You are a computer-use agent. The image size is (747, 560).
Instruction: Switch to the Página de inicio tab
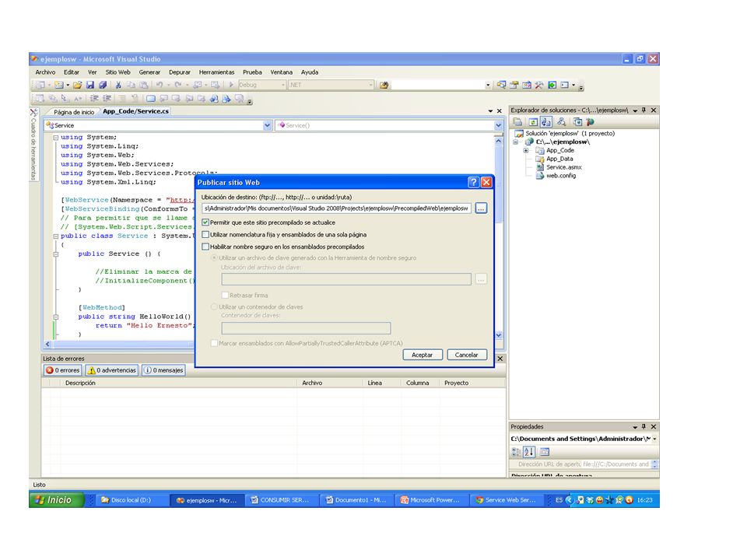pos(74,112)
